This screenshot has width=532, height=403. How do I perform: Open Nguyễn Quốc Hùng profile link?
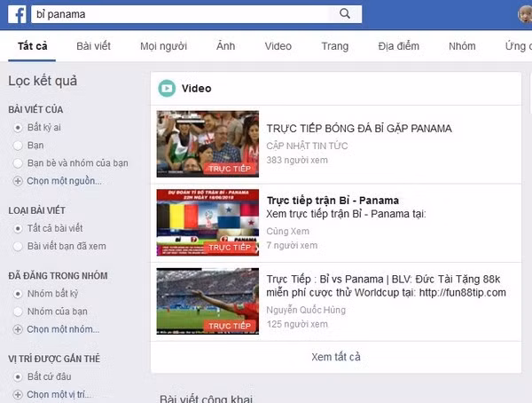306,310
